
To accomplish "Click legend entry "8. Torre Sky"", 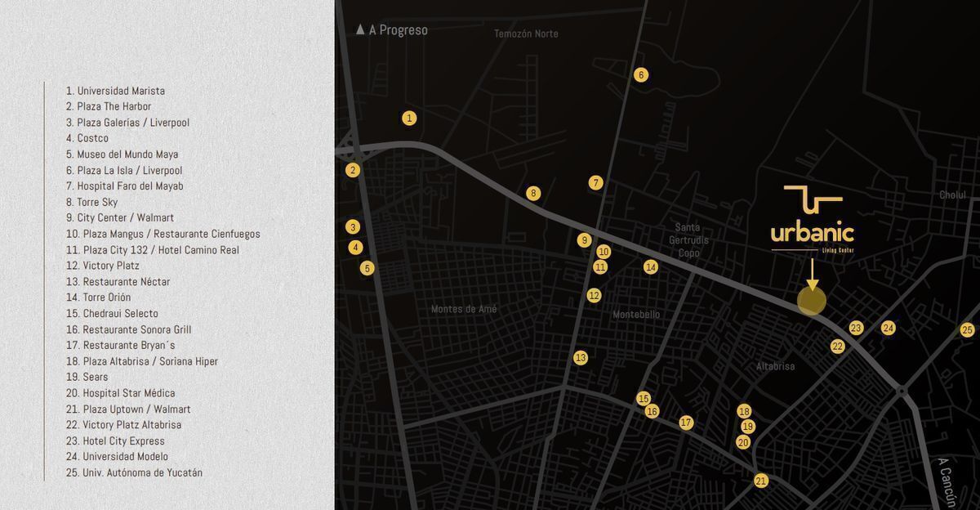I will pos(91,202).
